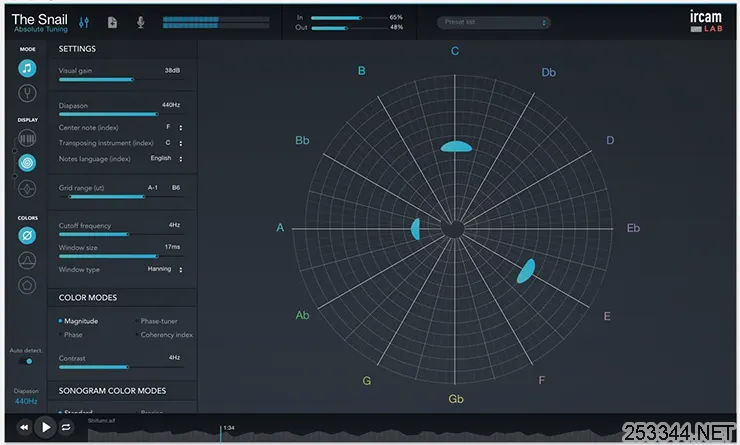
Task: Select the pentagon color mode icon
Action: point(27,285)
